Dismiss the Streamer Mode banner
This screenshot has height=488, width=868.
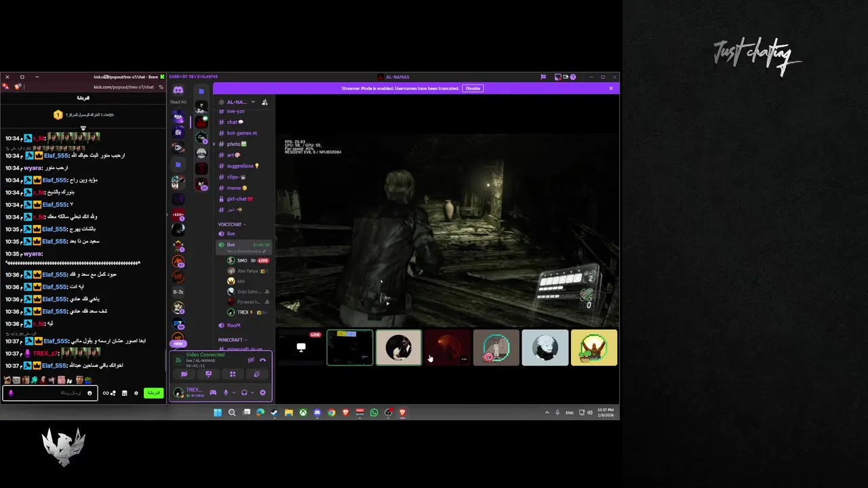610,88
